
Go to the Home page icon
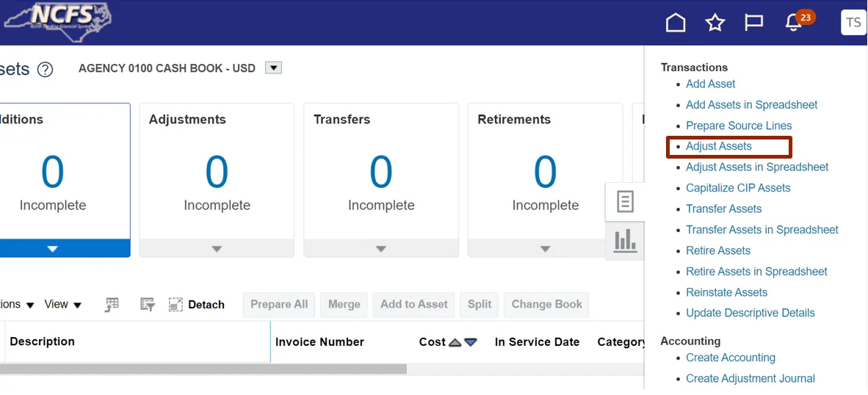click(676, 23)
